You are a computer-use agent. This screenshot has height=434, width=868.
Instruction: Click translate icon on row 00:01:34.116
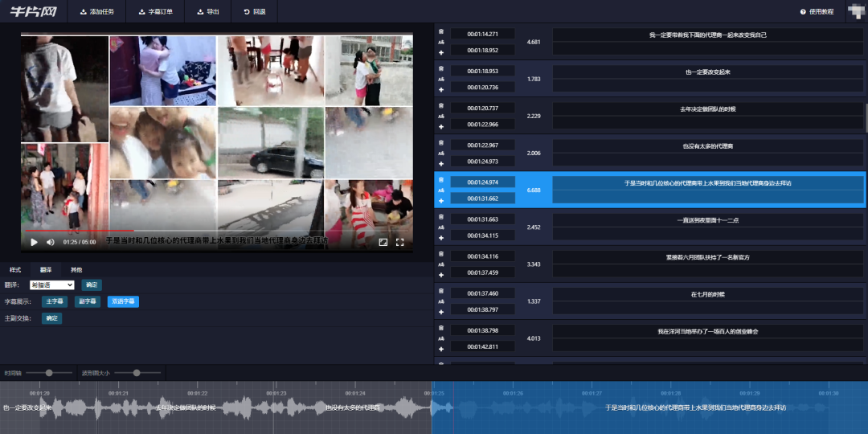coord(441,264)
